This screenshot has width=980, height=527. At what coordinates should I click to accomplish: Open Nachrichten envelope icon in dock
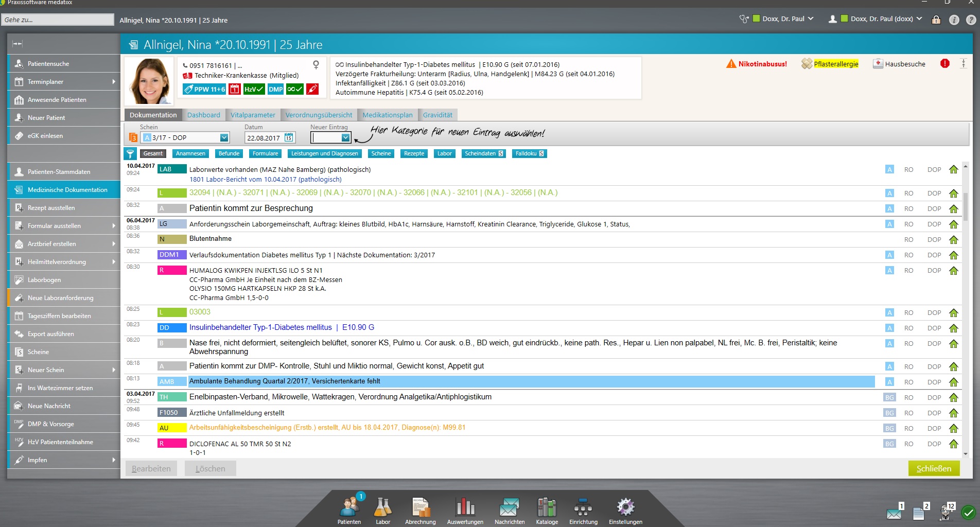[509, 508]
